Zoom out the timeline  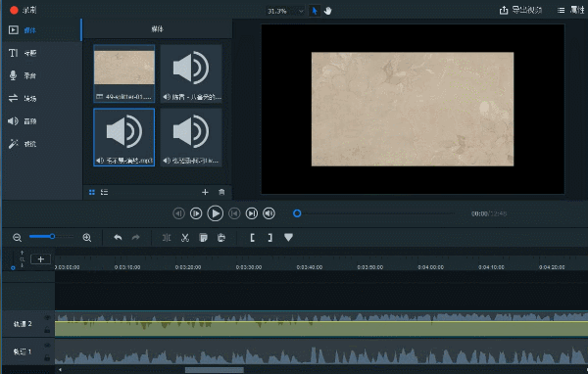tap(17, 238)
